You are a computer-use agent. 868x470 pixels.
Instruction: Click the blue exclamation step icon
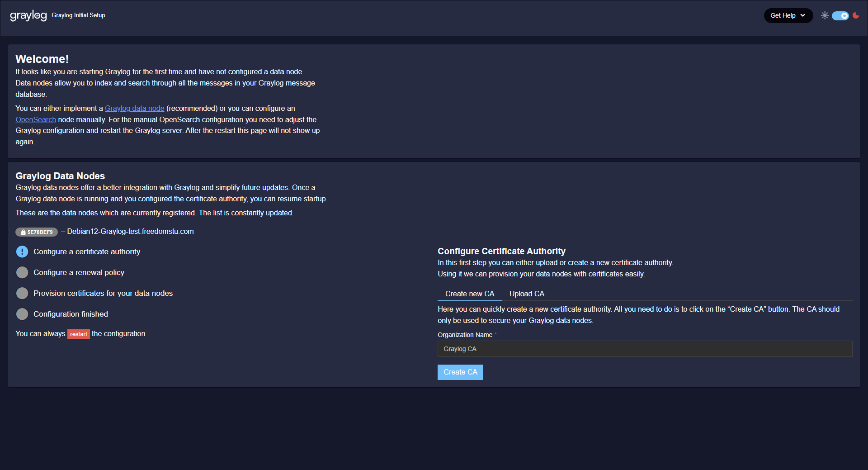coord(22,252)
